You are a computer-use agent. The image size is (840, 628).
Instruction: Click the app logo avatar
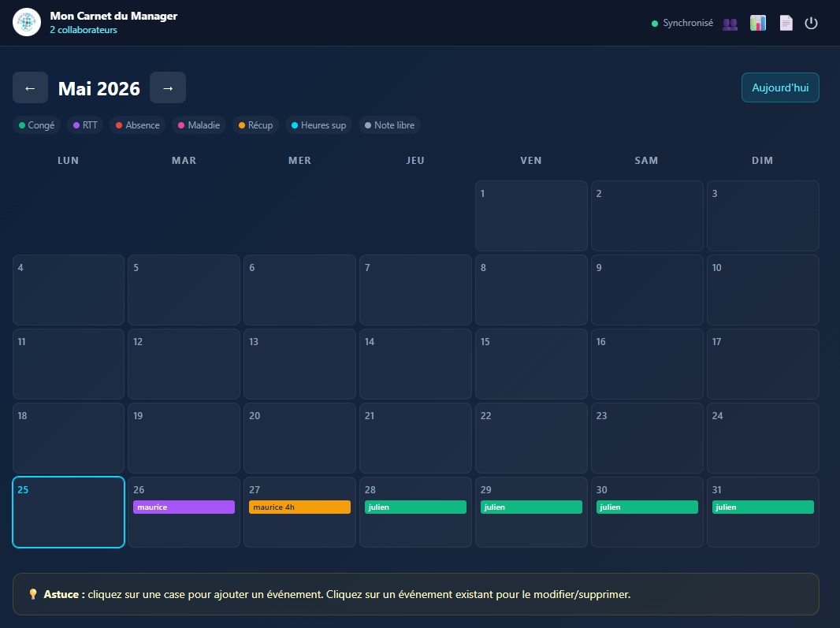click(27, 23)
